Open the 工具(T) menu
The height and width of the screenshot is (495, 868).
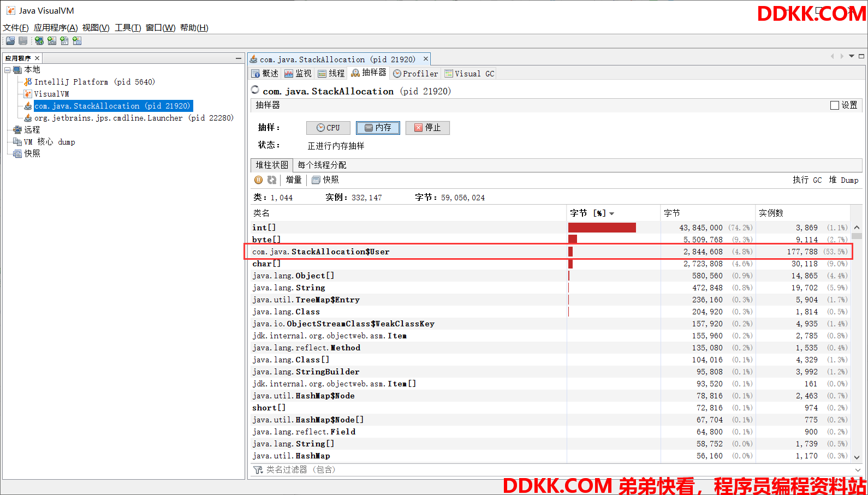click(x=128, y=28)
